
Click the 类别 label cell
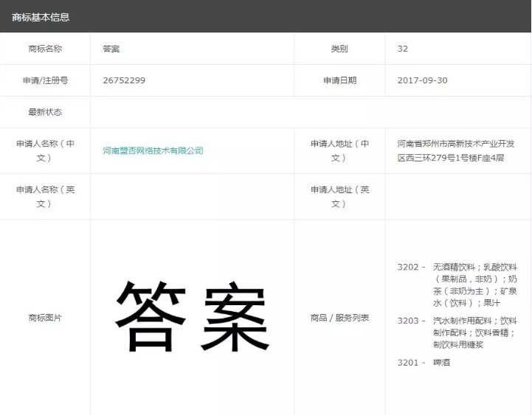339,49
